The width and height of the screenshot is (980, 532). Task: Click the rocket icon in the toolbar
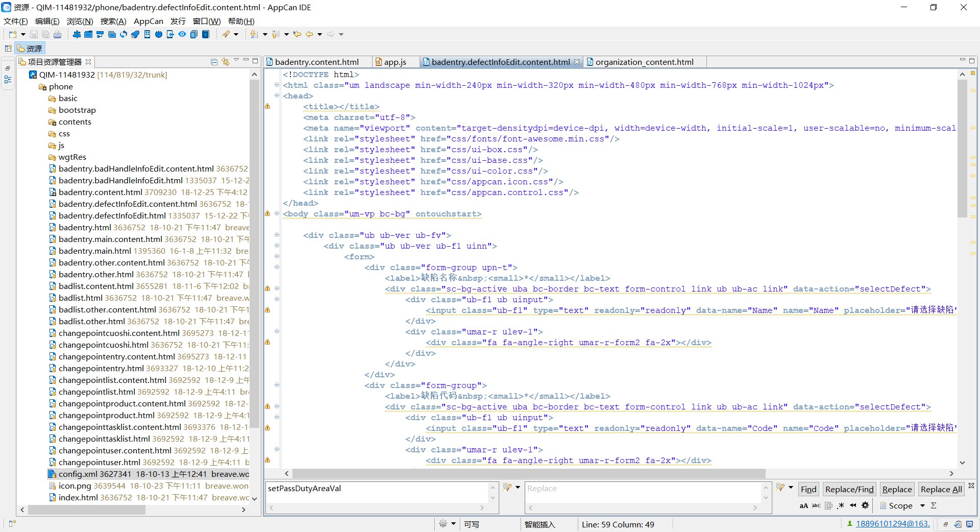point(135,34)
